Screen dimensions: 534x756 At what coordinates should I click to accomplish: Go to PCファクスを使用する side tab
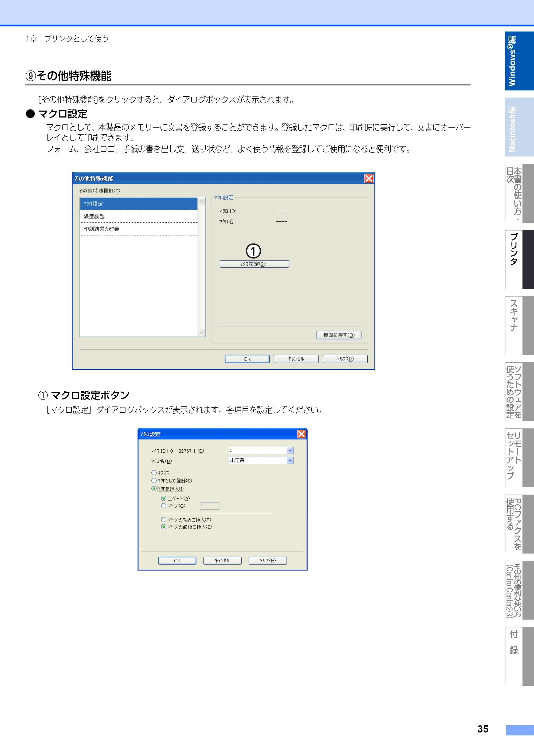pos(519,524)
